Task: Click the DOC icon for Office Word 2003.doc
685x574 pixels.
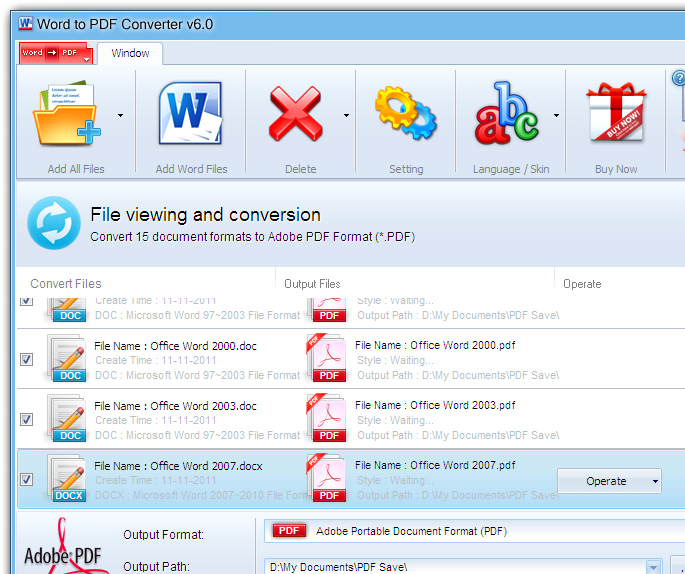Action: [67, 419]
